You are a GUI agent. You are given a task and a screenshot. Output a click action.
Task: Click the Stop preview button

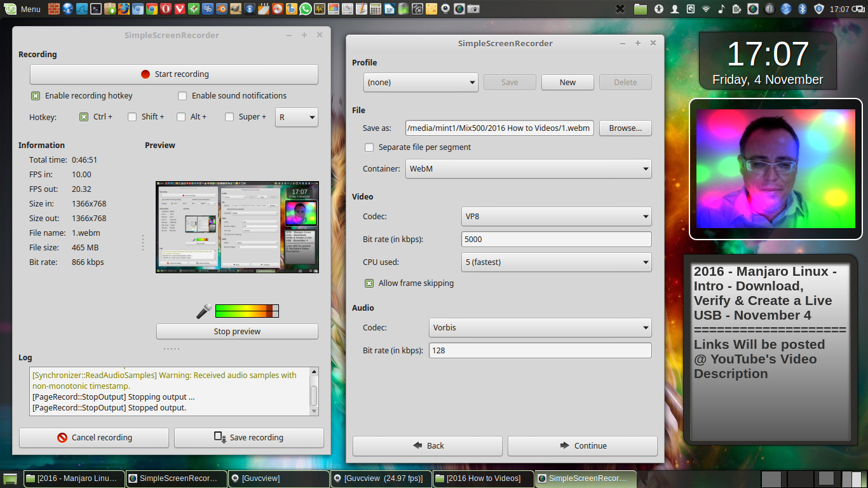237,332
